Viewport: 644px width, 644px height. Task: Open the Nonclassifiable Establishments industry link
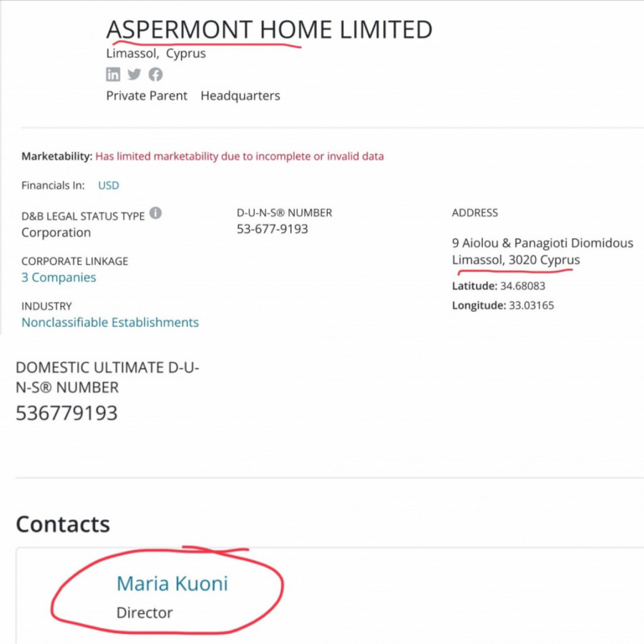tap(110, 323)
